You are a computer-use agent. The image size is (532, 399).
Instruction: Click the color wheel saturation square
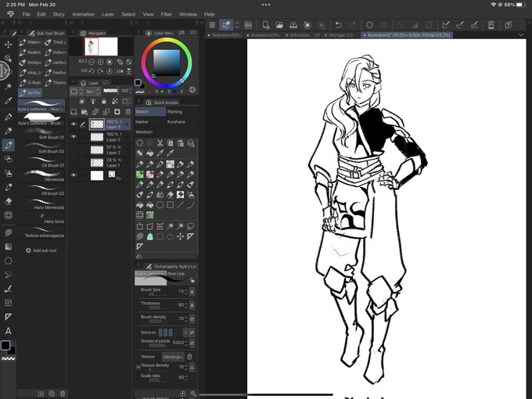coord(166,63)
